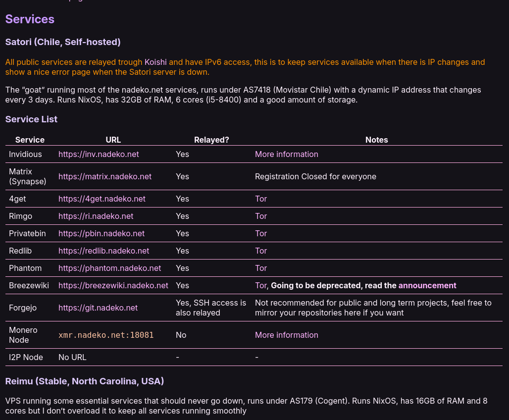Open the Rimgo URL ri.nadeko.net
This screenshot has height=420, width=509.
tap(96, 216)
